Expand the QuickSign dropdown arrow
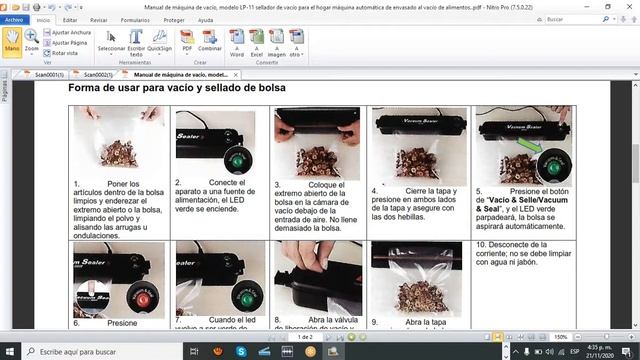The width and height of the screenshot is (640, 360). 159,54
